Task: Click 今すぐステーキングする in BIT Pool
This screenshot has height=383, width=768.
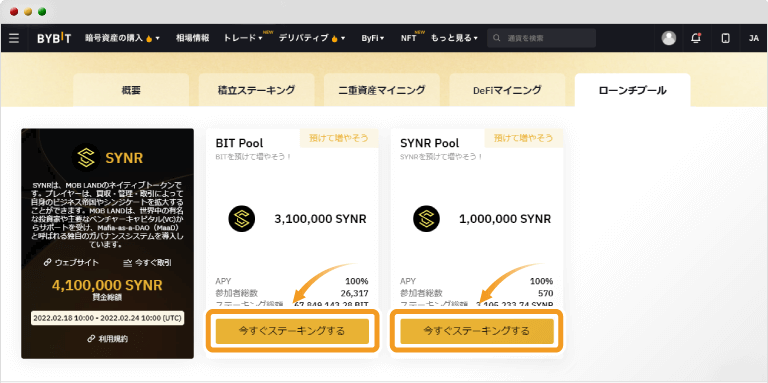Action: 292,331
